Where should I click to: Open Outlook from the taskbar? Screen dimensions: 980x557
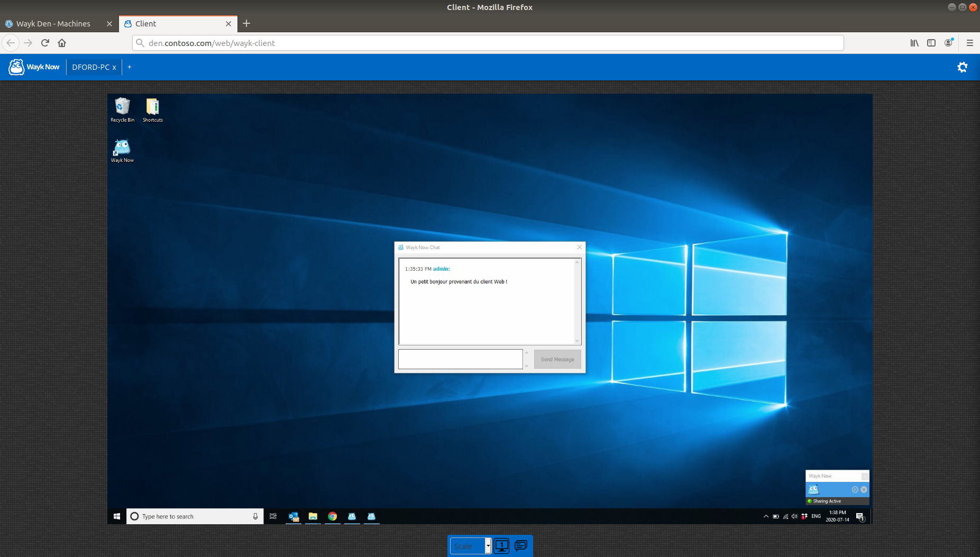point(294,516)
